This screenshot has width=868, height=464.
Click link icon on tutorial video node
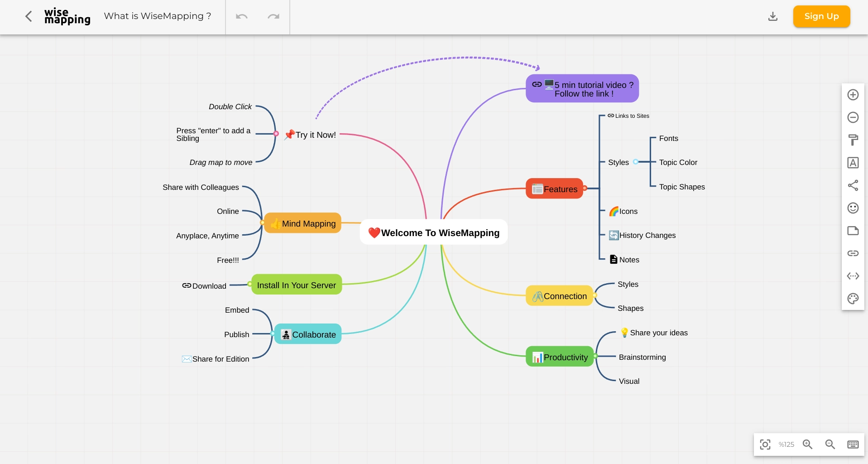pos(537,84)
